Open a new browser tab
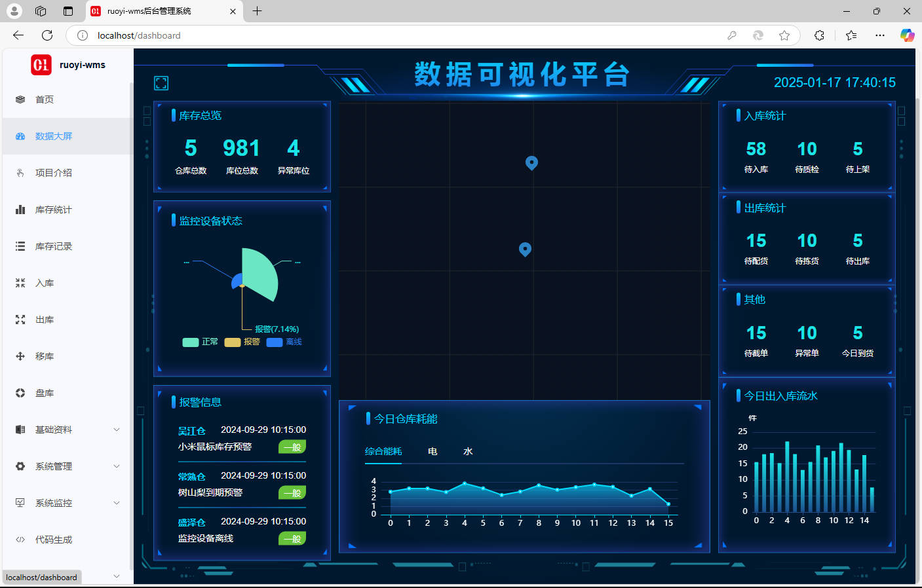The image size is (922, 588). [x=258, y=11]
